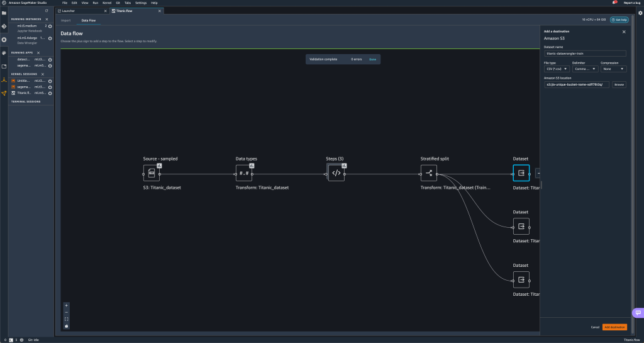
Task: Close the Titanic.flow tab
Action: coord(160,11)
